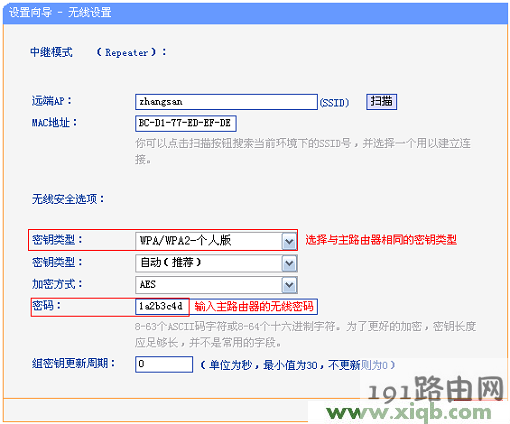Click the red note 输入主路由器的无线密码
This screenshot has width=510, height=424.
tap(254, 306)
